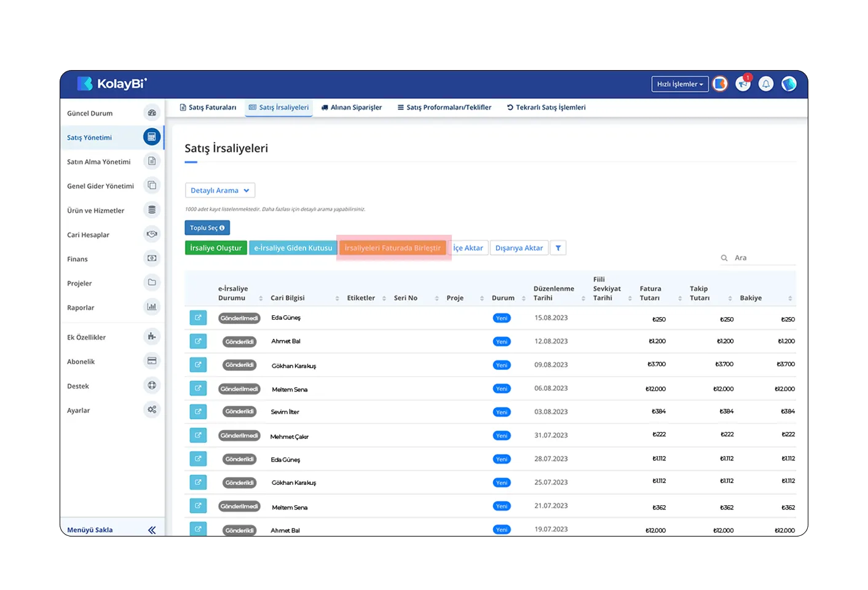The height and width of the screenshot is (590, 868).
Task: Open Tekrarlı Satış İşlemleri tab
Action: (x=546, y=108)
